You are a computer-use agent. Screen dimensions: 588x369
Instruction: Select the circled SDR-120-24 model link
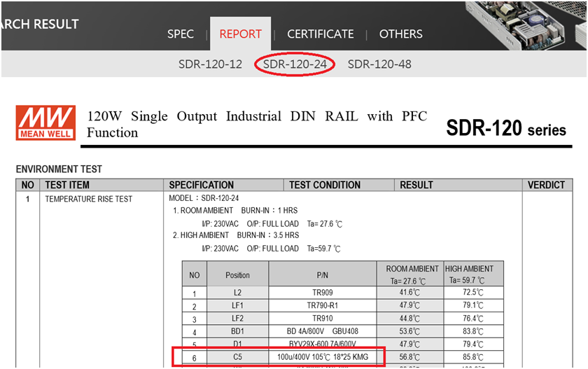coord(295,64)
